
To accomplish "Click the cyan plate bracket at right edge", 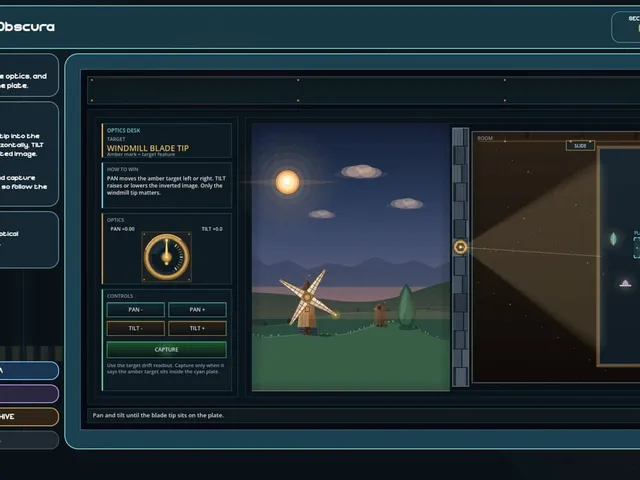I will click(x=636, y=247).
